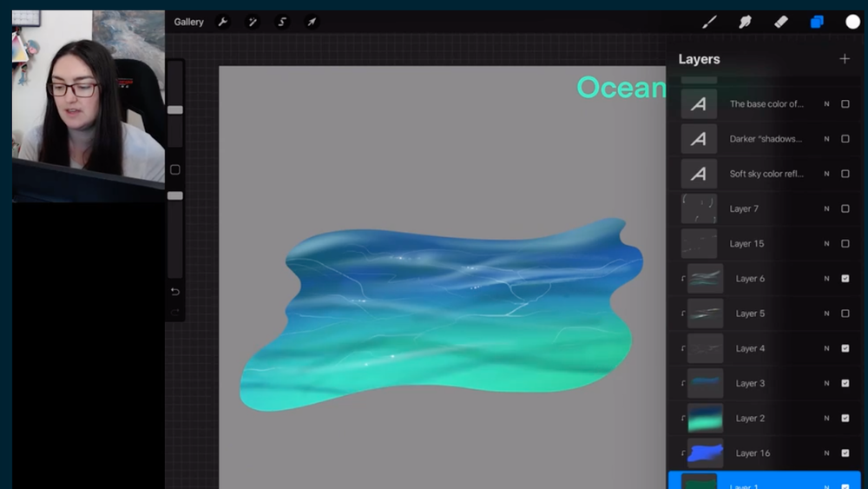Expand Layer 16 blend mode settings
Image resolution: width=868 pixels, height=489 pixels.
[x=826, y=453]
